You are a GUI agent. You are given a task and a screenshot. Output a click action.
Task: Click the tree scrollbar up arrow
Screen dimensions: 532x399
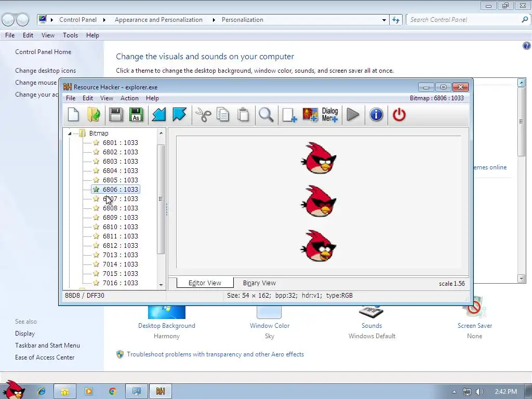(161, 133)
